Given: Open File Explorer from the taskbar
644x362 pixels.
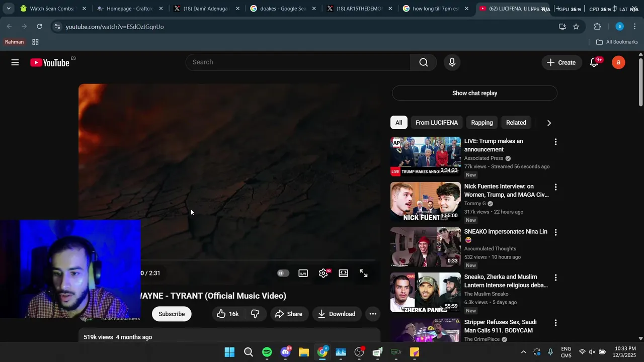Looking at the screenshot, I should 304,352.
